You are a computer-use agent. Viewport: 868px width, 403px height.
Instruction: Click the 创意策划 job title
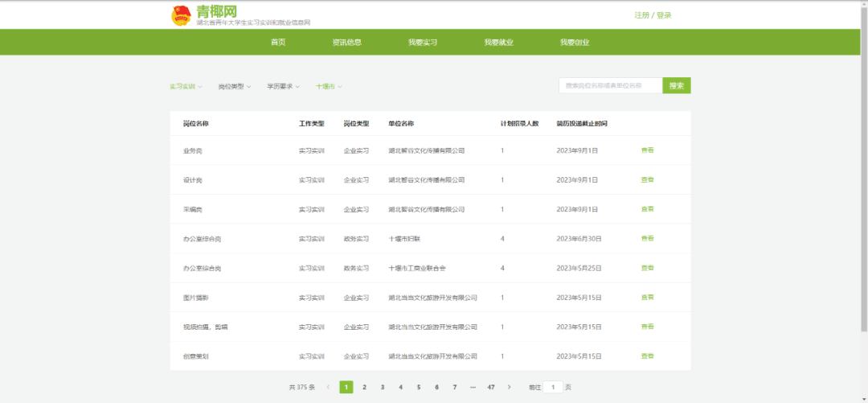pyautogui.click(x=196, y=356)
